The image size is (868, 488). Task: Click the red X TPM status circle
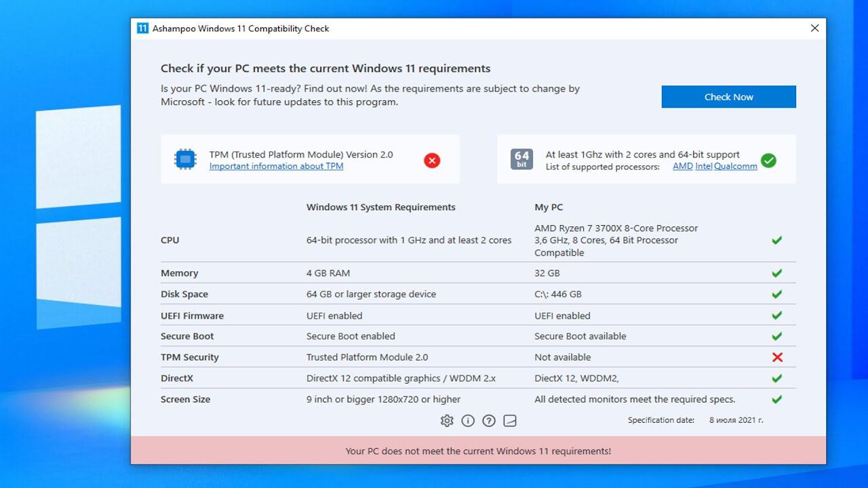click(x=432, y=160)
